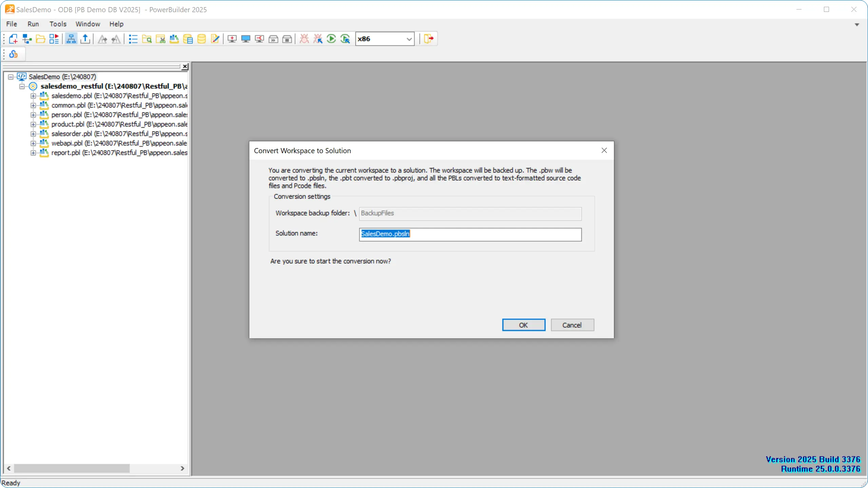Click the System Tree scroll left arrow

[x=9, y=468]
